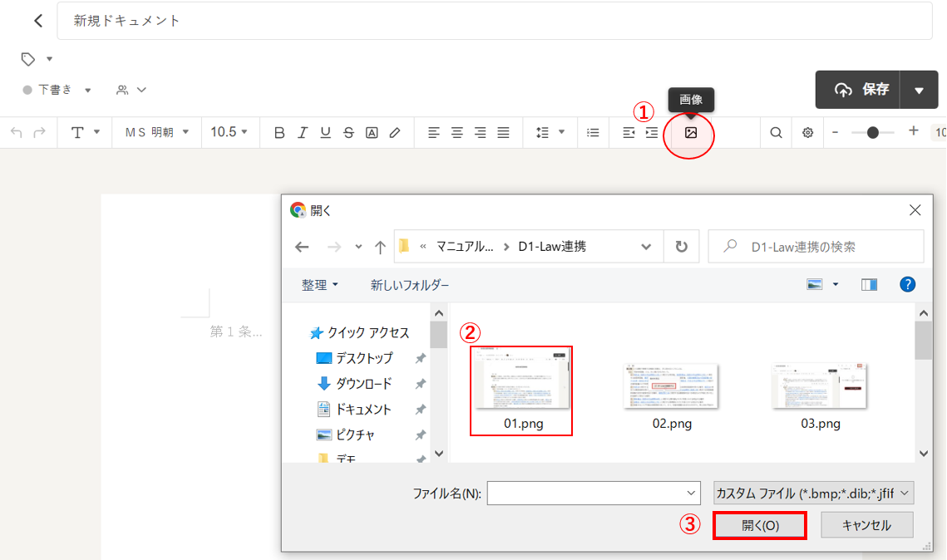The image size is (947, 560).
Task: Open editor settings gear icon
Action: 807,133
